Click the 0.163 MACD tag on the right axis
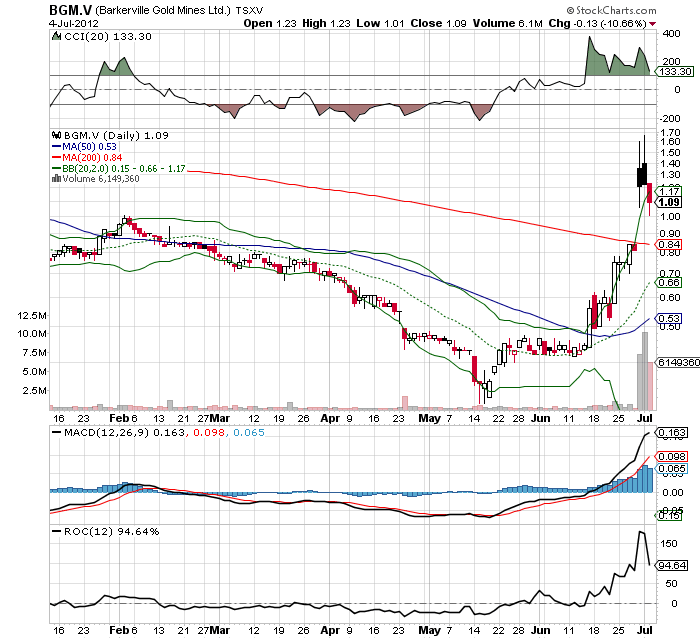The height and width of the screenshot is (639, 700). (672, 433)
